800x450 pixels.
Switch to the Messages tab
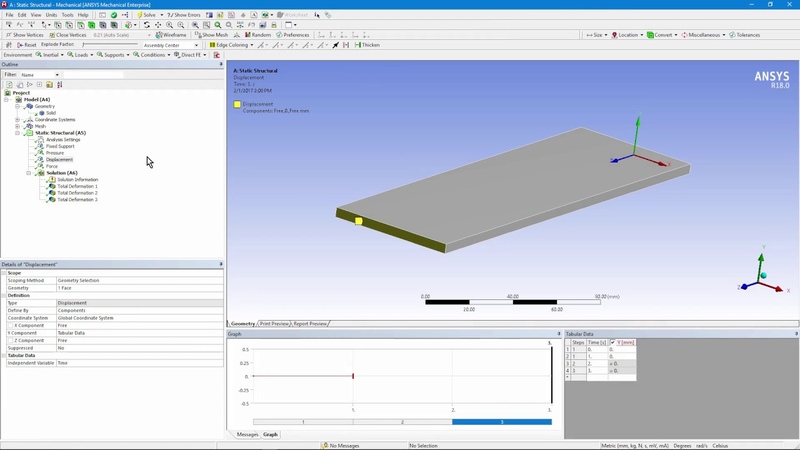coord(247,434)
